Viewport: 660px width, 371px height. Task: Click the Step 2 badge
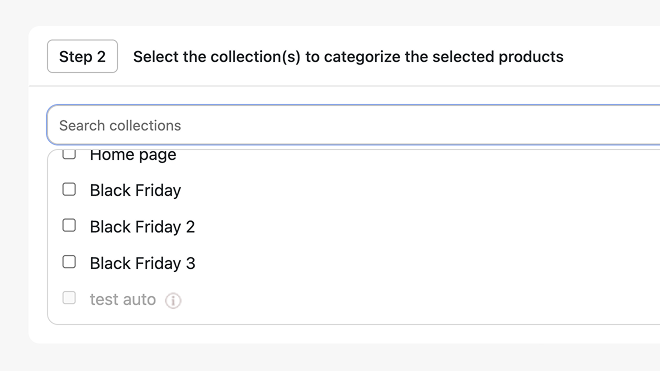pos(82,56)
